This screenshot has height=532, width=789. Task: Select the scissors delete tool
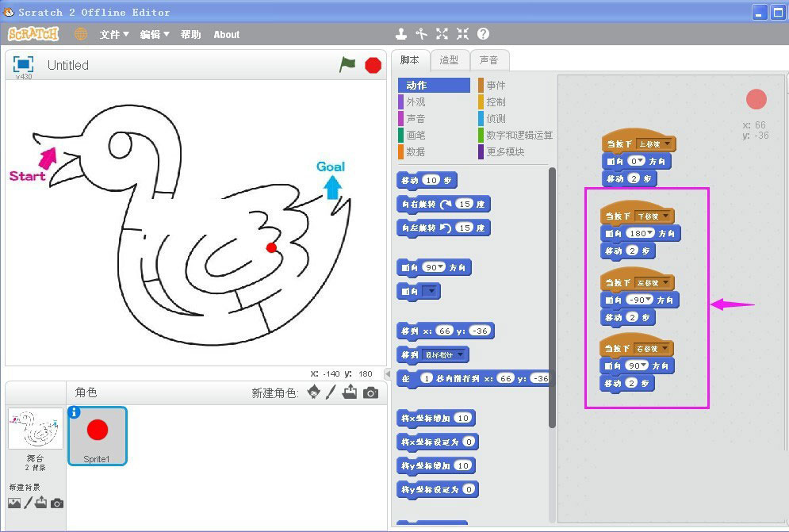421,34
